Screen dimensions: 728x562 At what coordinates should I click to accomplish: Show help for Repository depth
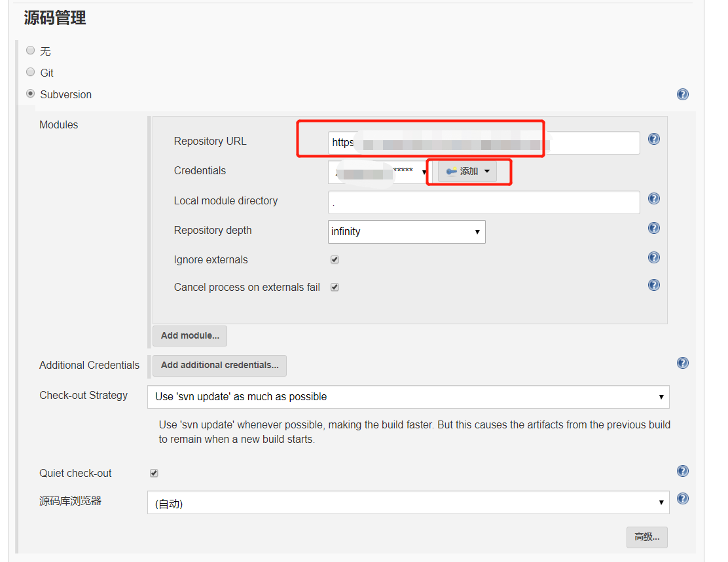tap(654, 228)
